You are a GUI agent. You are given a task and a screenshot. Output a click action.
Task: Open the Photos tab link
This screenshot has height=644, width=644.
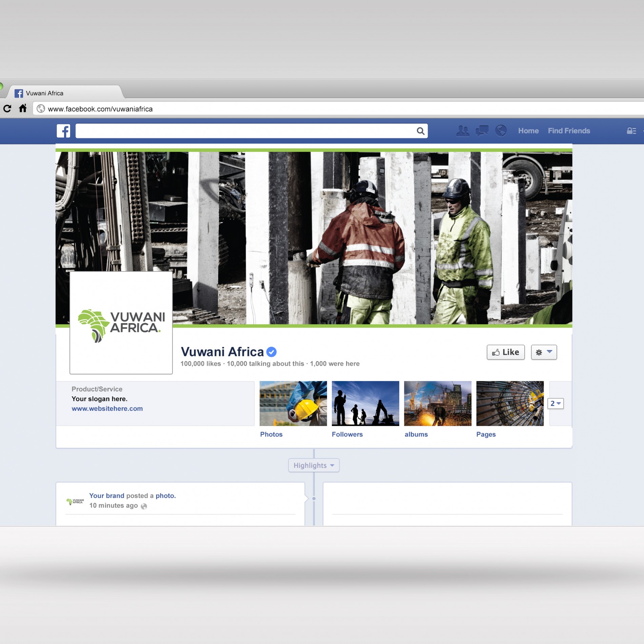pyautogui.click(x=271, y=434)
